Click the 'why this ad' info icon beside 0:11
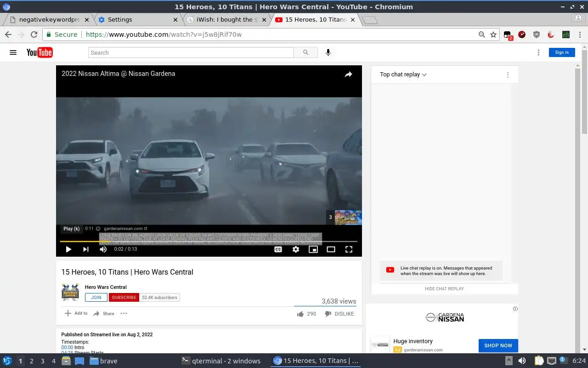This screenshot has width=588, height=368. coord(98,229)
